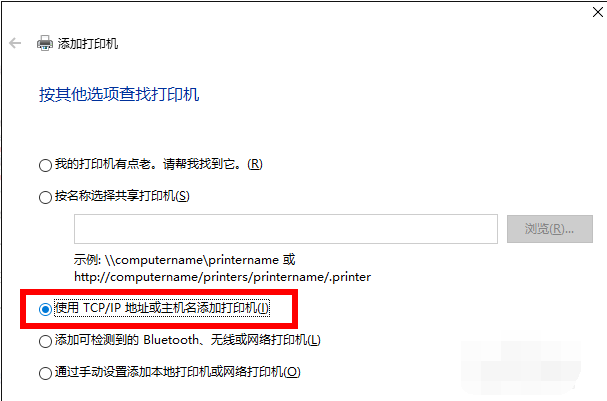Click the http://computername/printers example line

pyautogui.click(x=223, y=277)
